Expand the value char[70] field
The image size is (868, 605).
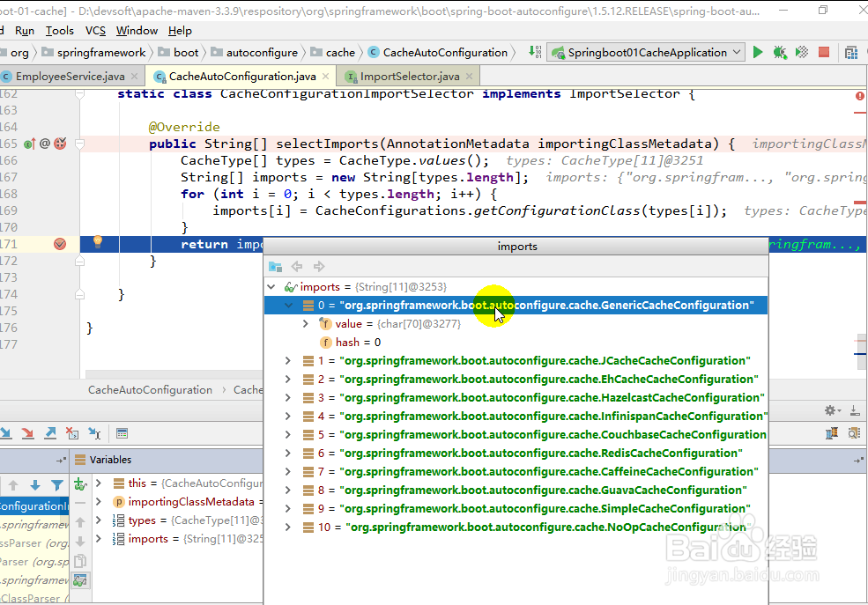pyautogui.click(x=306, y=323)
